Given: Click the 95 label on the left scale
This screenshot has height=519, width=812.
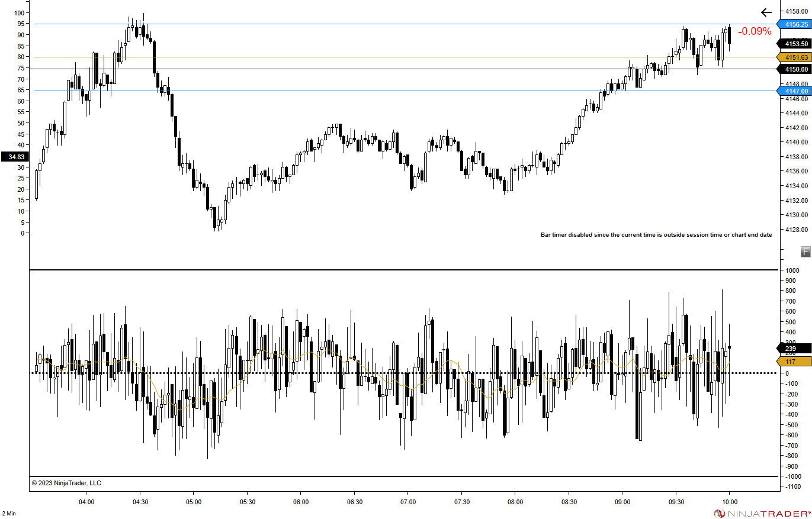Looking at the screenshot, I should coord(21,24).
